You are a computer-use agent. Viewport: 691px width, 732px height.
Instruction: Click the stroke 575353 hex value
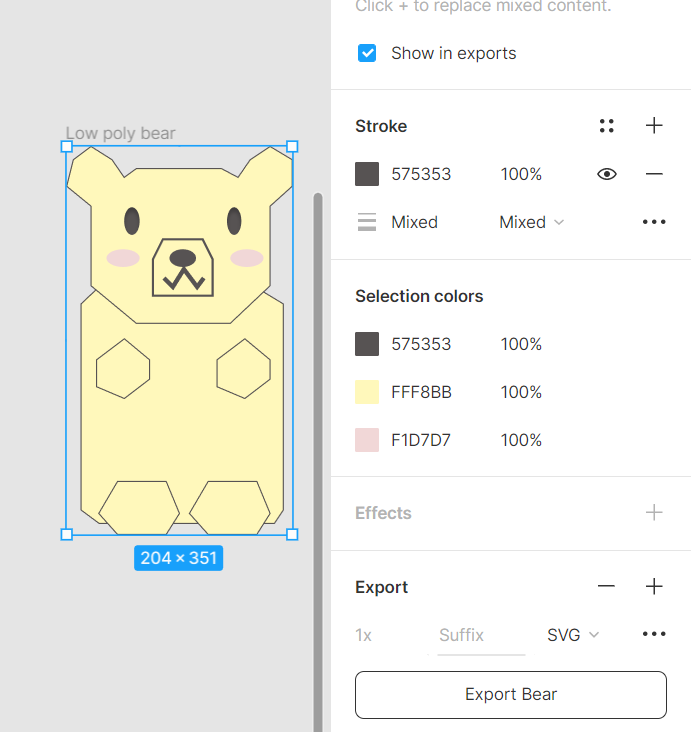(421, 174)
